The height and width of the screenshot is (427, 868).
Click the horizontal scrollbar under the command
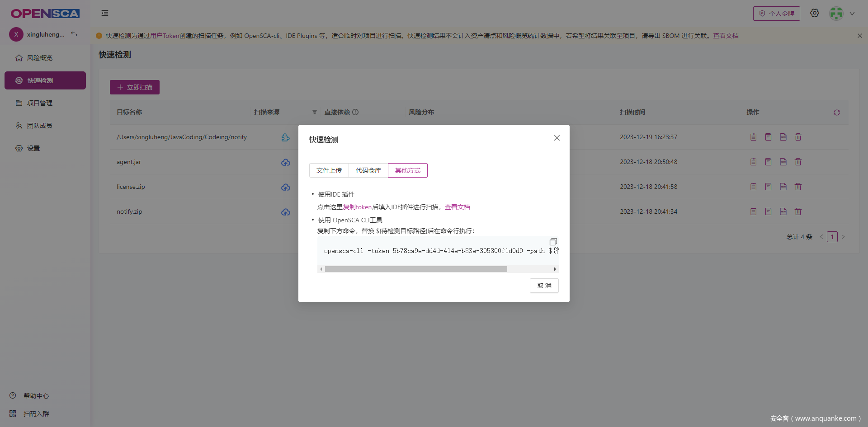coord(416,269)
